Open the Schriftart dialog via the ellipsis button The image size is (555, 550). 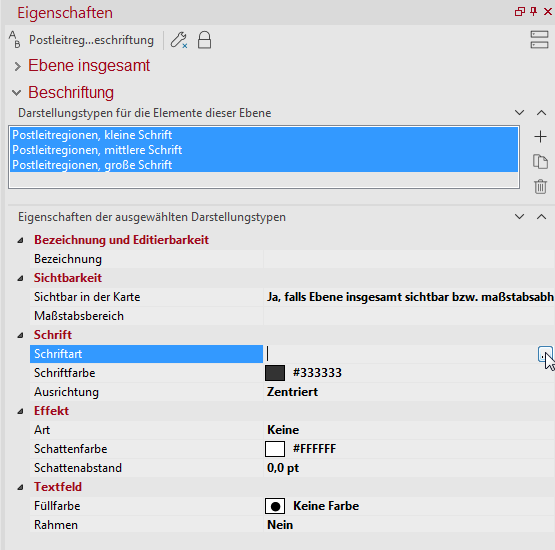click(x=544, y=354)
